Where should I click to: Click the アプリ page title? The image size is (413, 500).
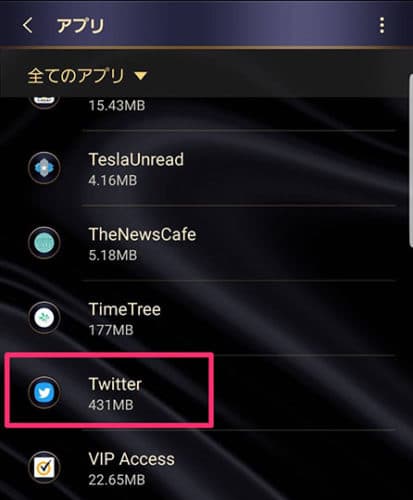[80, 26]
